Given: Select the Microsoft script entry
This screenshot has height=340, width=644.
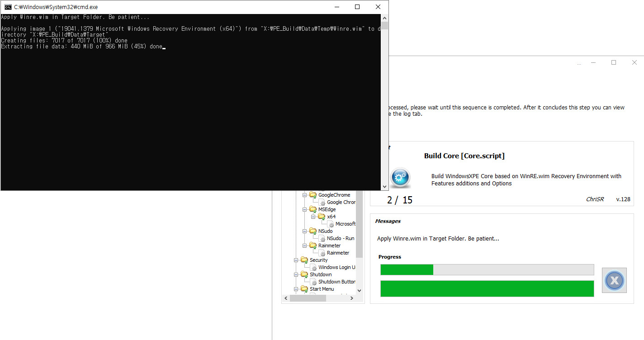Looking at the screenshot, I should pyautogui.click(x=346, y=224).
